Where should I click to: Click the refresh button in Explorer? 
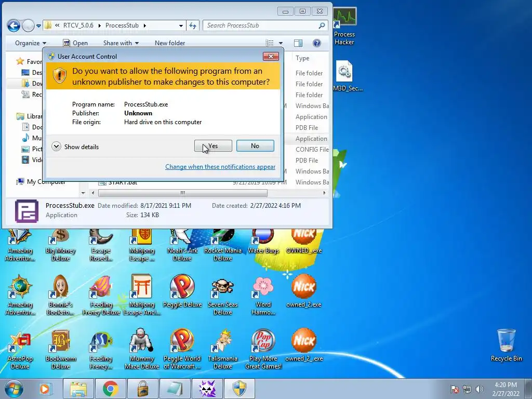click(x=193, y=25)
